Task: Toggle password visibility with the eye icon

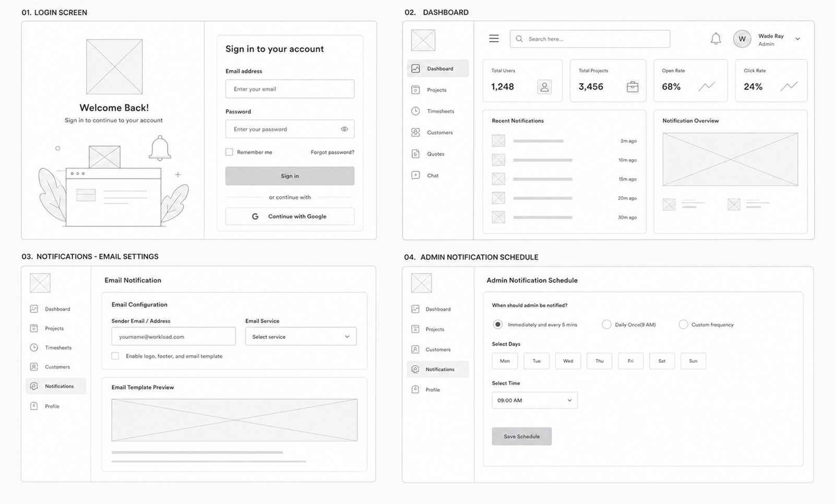Action: (344, 129)
